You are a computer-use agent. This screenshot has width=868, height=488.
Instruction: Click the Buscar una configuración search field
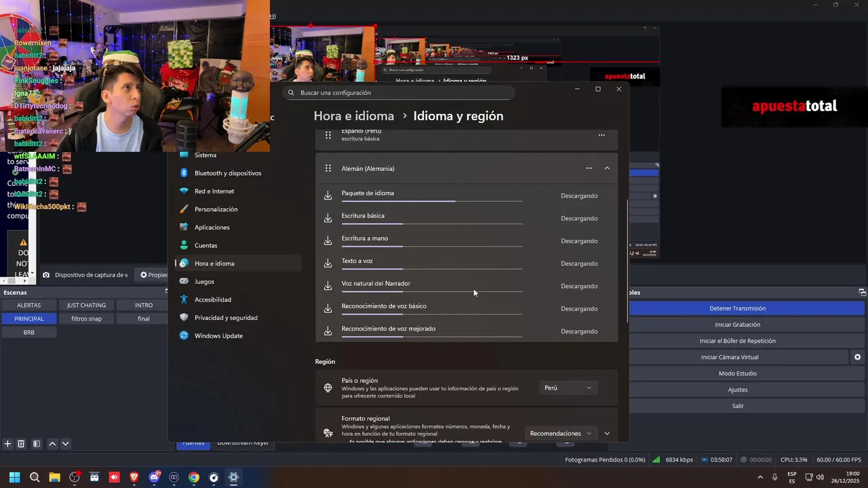coord(399,93)
